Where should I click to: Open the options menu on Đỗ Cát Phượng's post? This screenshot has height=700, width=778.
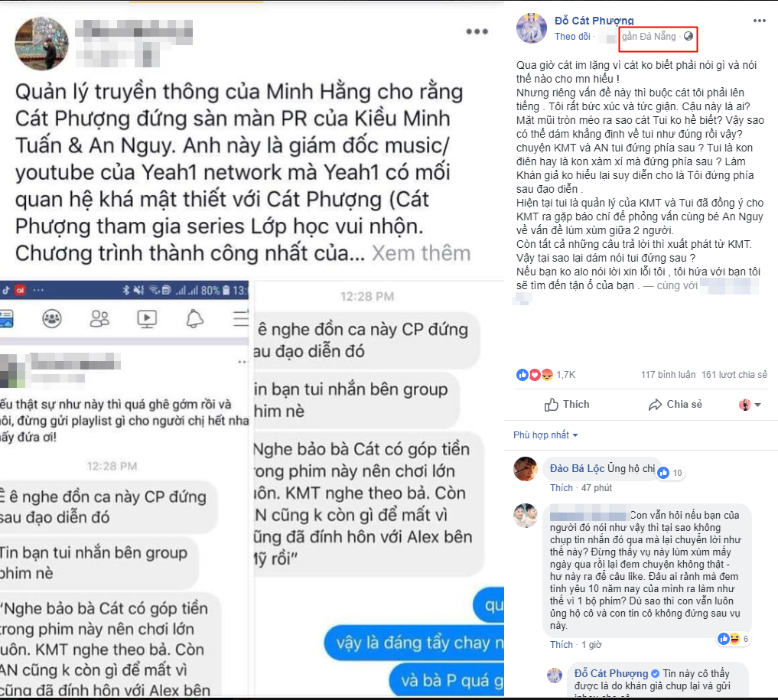click(759, 21)
